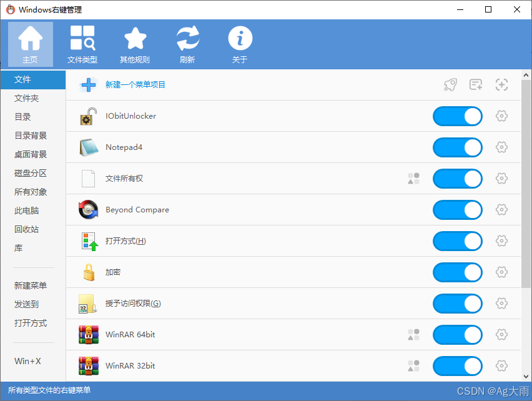Disable the Beyond Compare toggle

pos(457,210)
